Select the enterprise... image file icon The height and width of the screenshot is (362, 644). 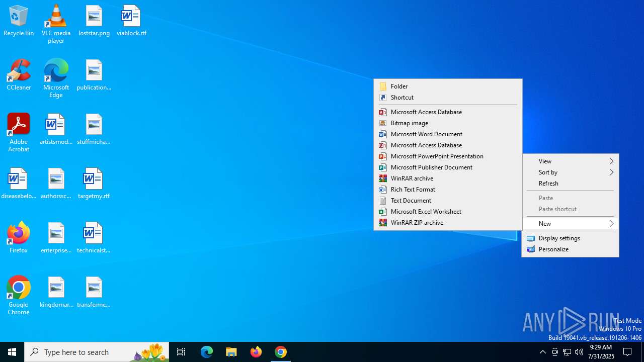click(56, 238)
